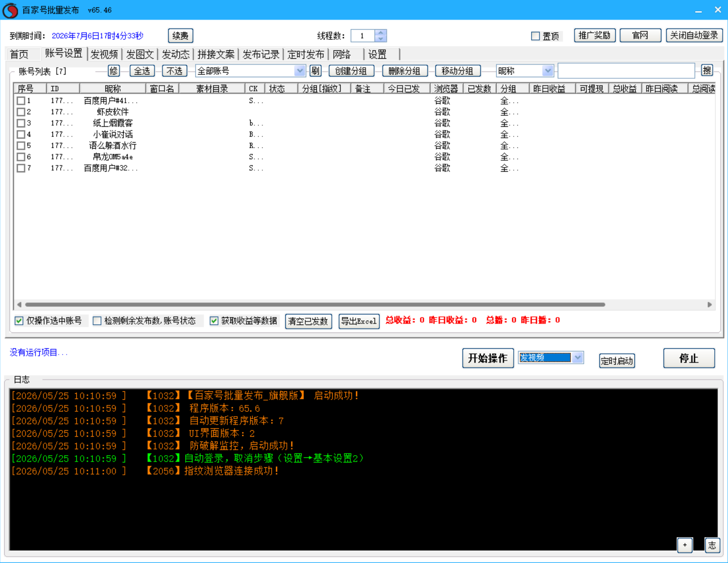Click the 删除分组 button

pyautogui.click(x=405, y=71)
